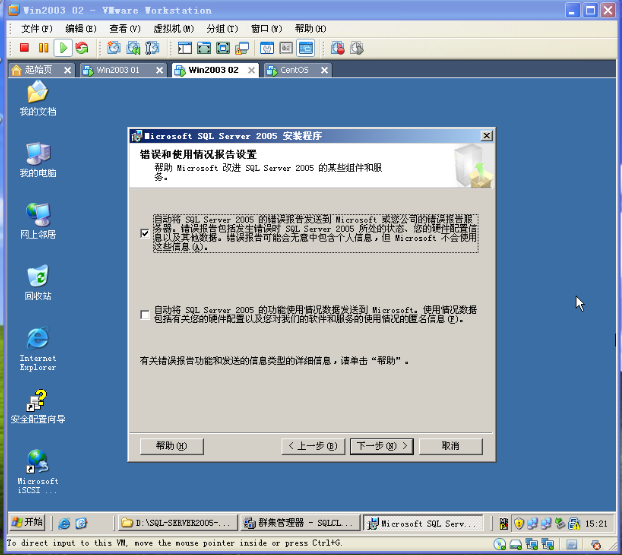Open the 窗口(W) menu

pos(266,29)
